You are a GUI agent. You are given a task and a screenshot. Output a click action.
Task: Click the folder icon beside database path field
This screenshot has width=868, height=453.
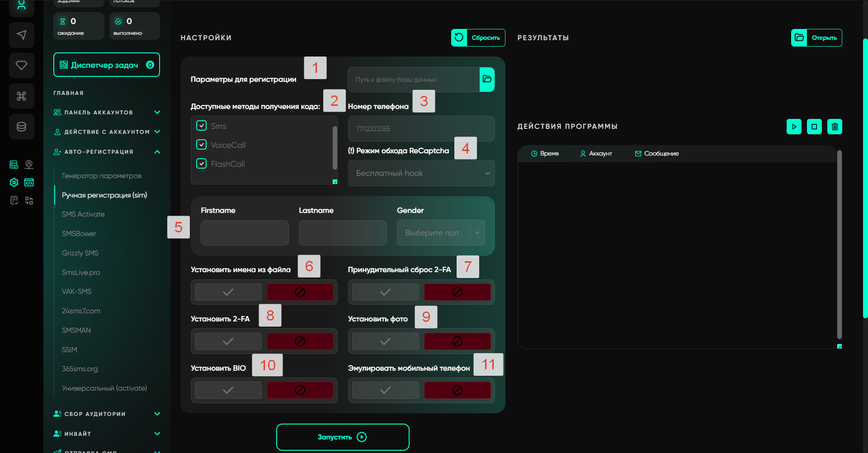point(487,79)
